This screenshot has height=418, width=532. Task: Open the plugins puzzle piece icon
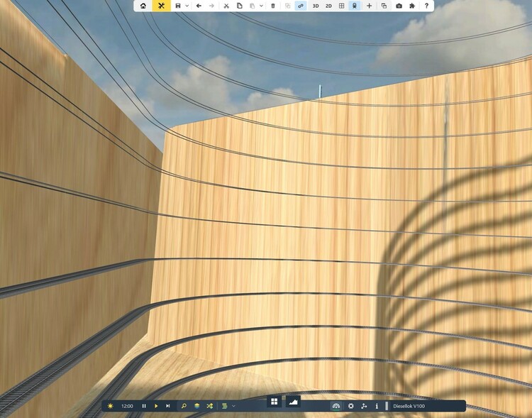412,6
